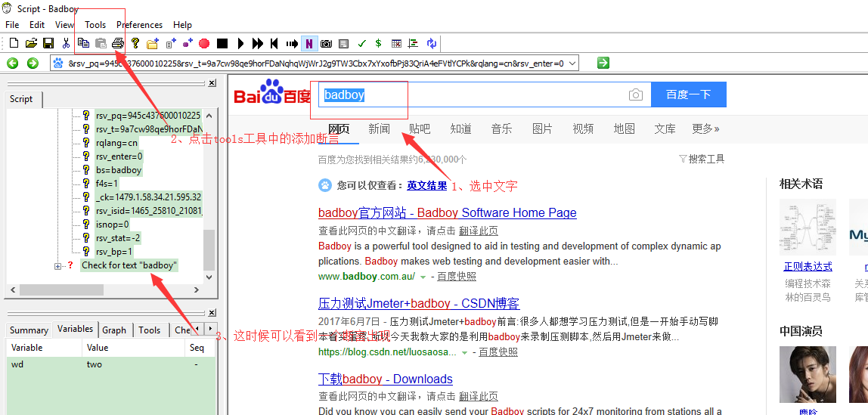Expand the Check for text "badboy" node
The image size is (868, 415).
coord(57,265)
